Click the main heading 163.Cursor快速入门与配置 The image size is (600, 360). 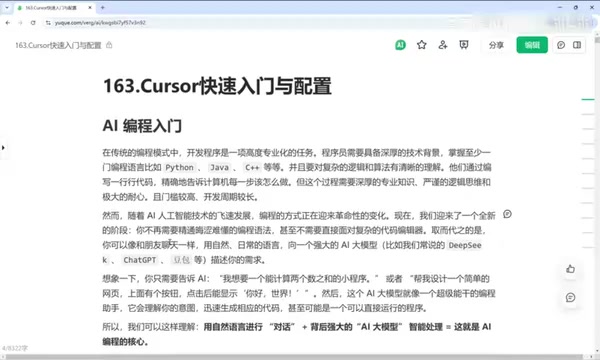point(217,86)
